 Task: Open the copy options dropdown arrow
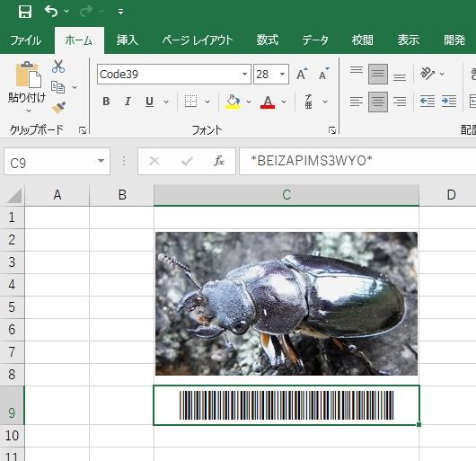tap(75, 87)
